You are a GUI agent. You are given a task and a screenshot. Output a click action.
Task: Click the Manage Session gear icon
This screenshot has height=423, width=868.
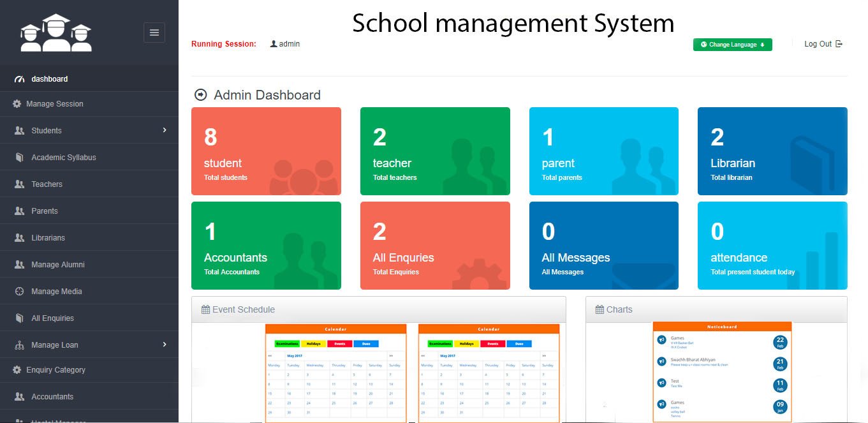[17, 104]
